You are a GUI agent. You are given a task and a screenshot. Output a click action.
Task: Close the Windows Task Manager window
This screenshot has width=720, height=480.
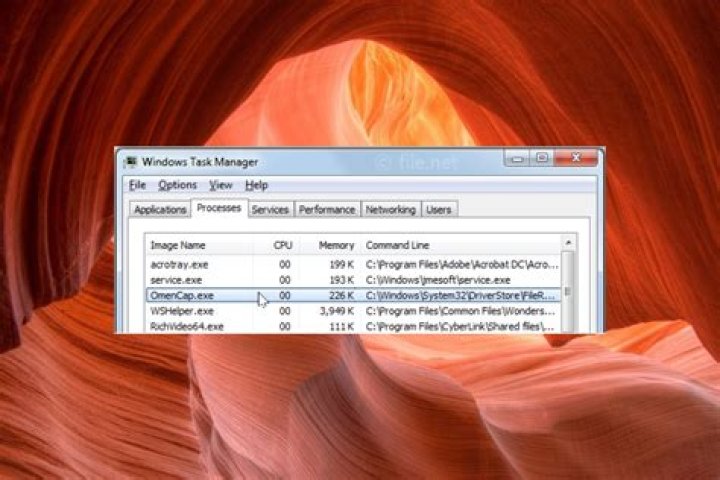(x=575, y=158)
